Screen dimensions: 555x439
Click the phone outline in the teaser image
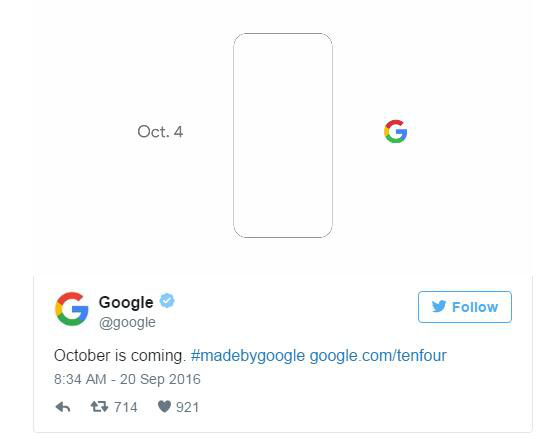[283, 135]
